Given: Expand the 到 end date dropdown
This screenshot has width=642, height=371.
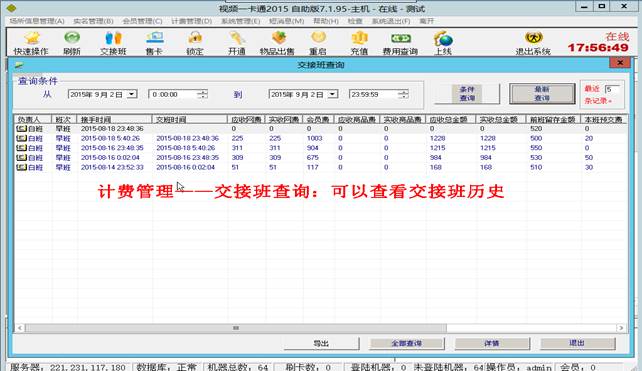Looking at the screenshot, I should 332,94.
